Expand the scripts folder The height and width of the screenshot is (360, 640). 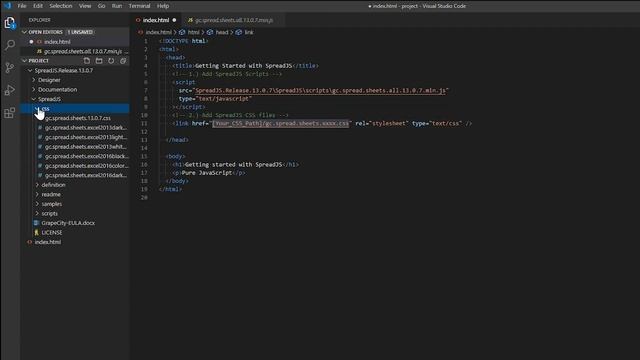37,213
